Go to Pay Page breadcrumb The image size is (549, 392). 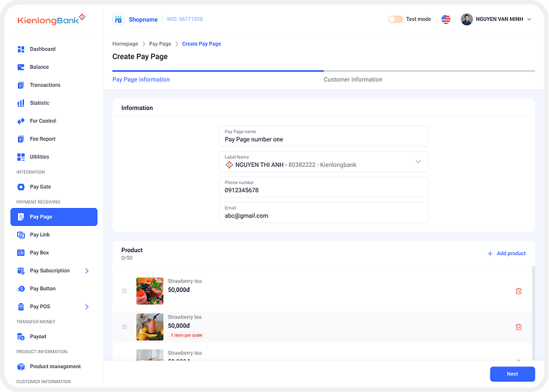160,43
